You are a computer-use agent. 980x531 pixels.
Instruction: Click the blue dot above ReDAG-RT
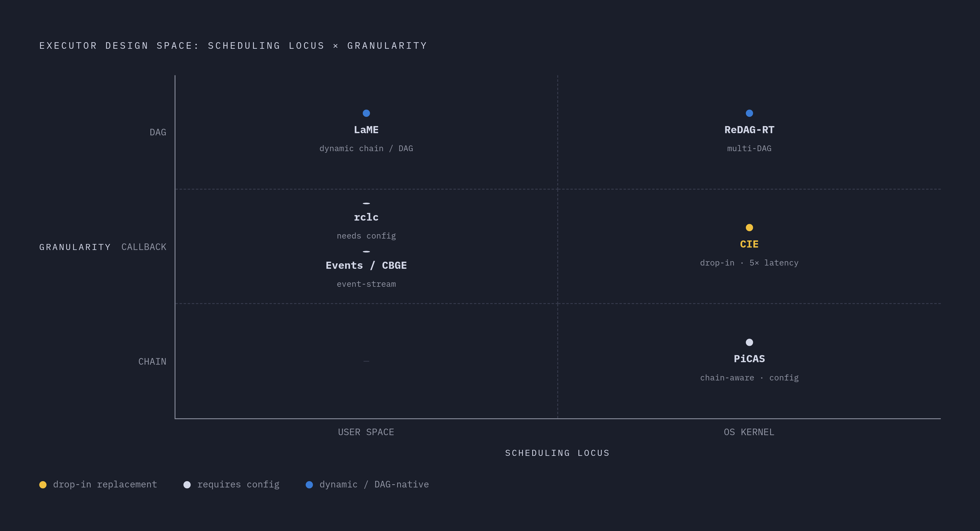[x=749, y=113]
